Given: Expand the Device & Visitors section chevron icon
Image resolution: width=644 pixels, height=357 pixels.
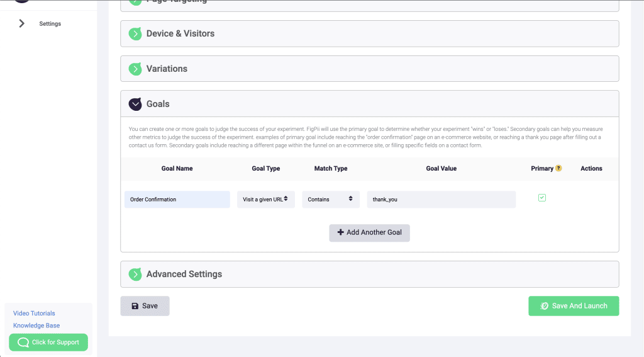Looking at the screenshot, I should [135, 34].
